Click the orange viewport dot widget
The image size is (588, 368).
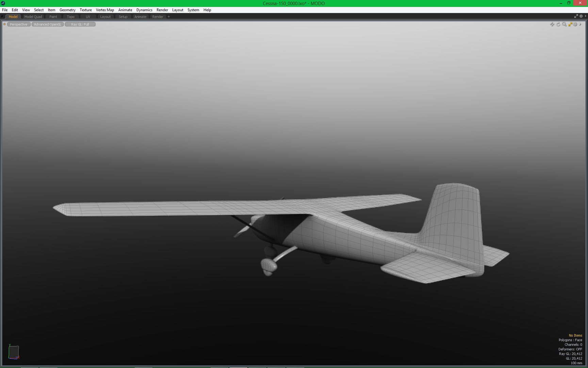coord(4,24)
